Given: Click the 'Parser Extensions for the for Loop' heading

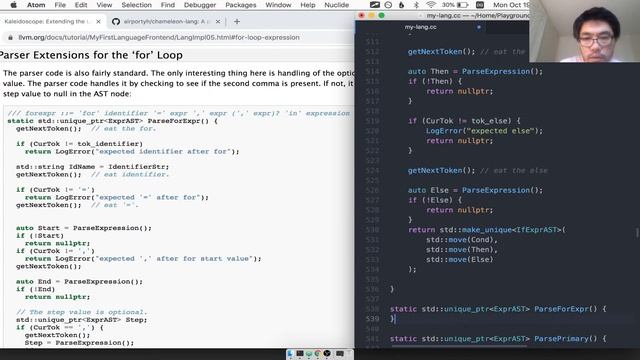Looking at the screenshot, I should [x=91, y=55].
